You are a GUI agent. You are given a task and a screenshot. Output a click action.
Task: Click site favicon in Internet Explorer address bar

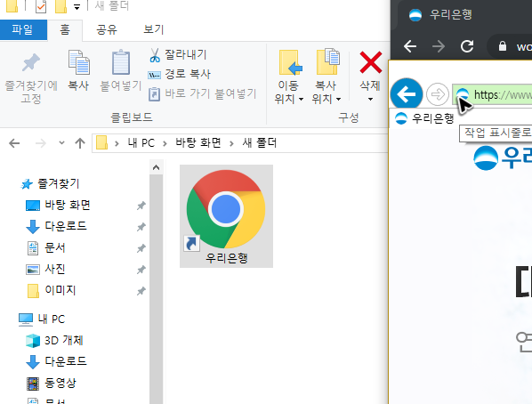click(463, 94)
